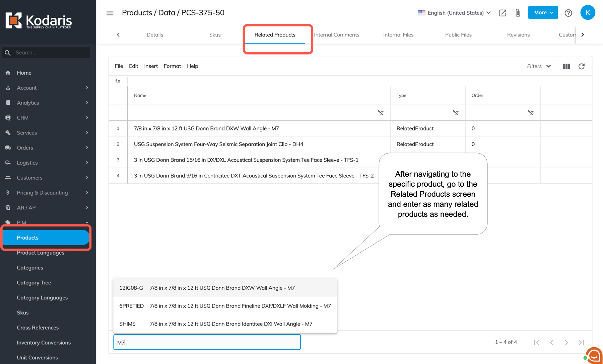Click the fx formula icon

(x=118, y=81)
